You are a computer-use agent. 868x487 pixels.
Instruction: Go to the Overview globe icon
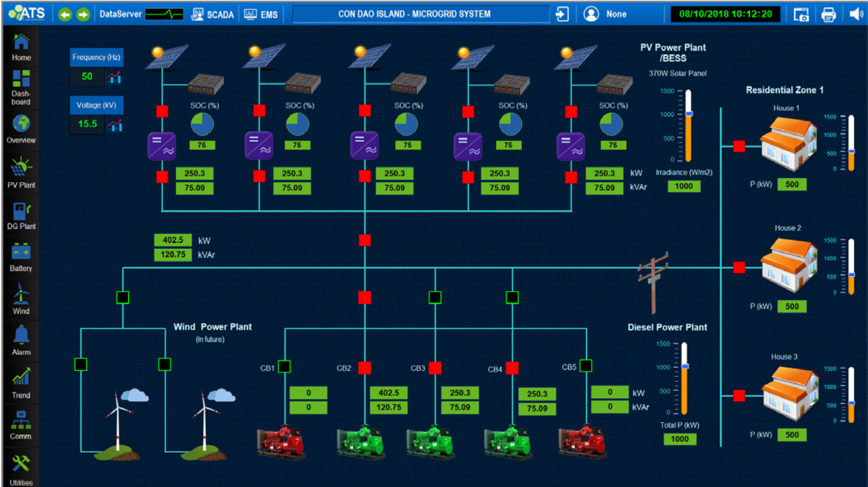pos(21,129)
